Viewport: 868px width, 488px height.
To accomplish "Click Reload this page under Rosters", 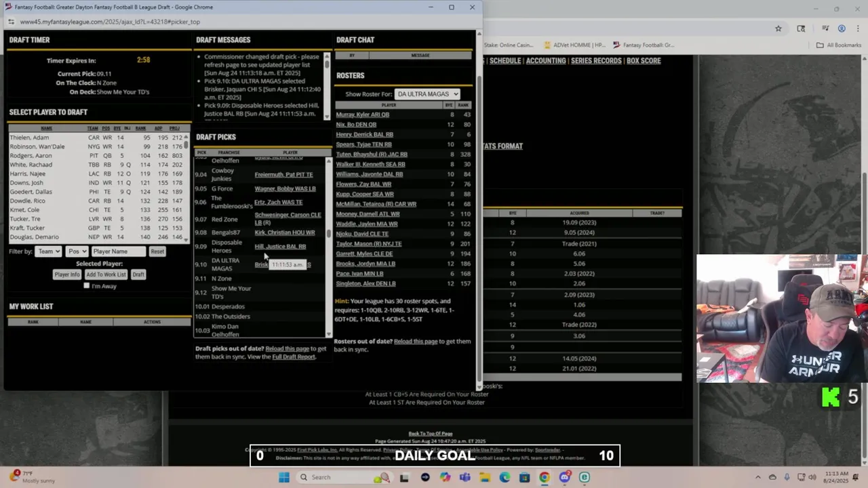I will click(416, 341).
